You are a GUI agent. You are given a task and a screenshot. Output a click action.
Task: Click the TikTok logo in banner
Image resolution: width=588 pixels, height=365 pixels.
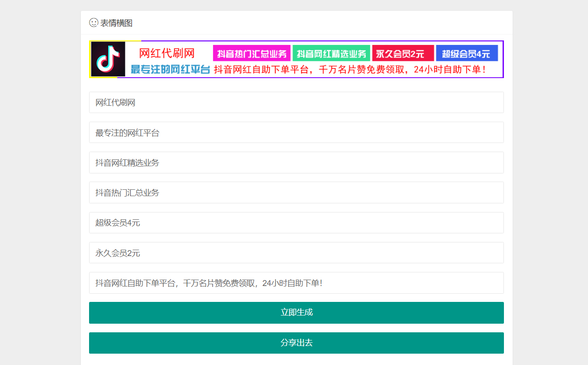point(108,59)
